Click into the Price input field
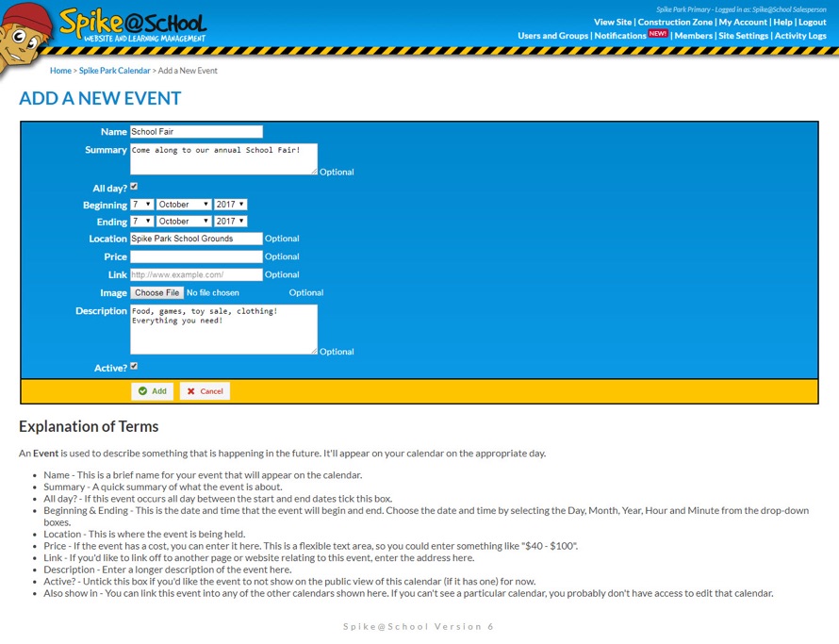The height and width of the screenshot is (644, 839). (196, 256)
